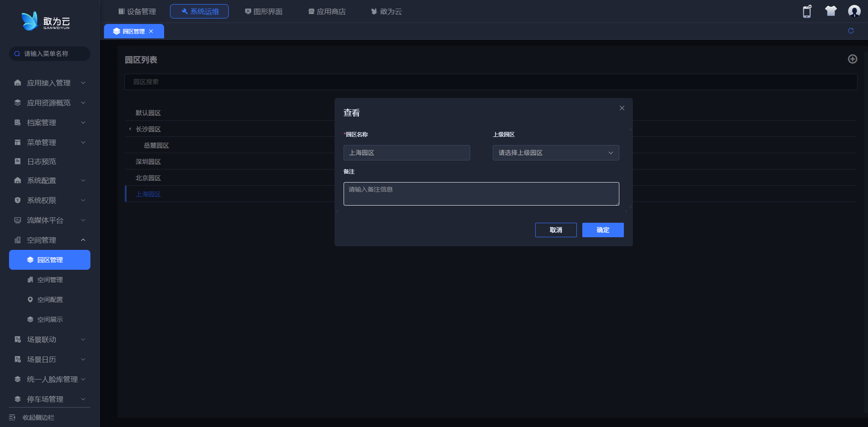
Task: Click the 统一人脸库管理 icon
Action: coord(18,379)
